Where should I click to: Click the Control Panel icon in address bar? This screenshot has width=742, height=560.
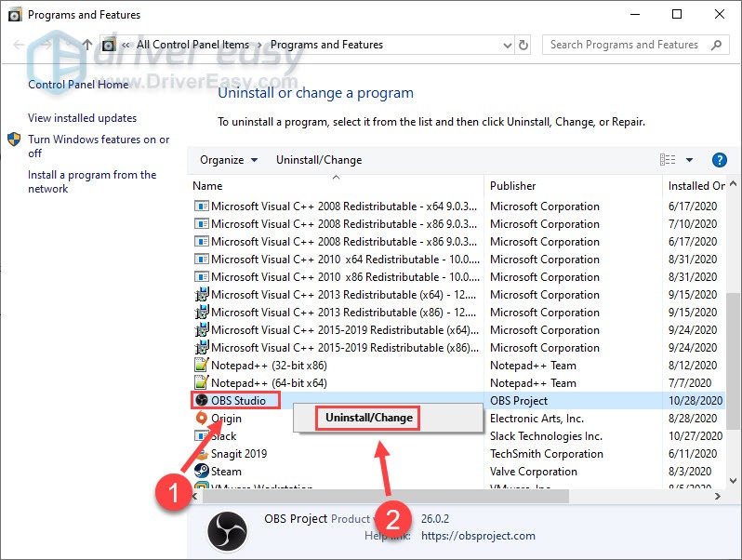pyautogui.click(x=109, y=45)
